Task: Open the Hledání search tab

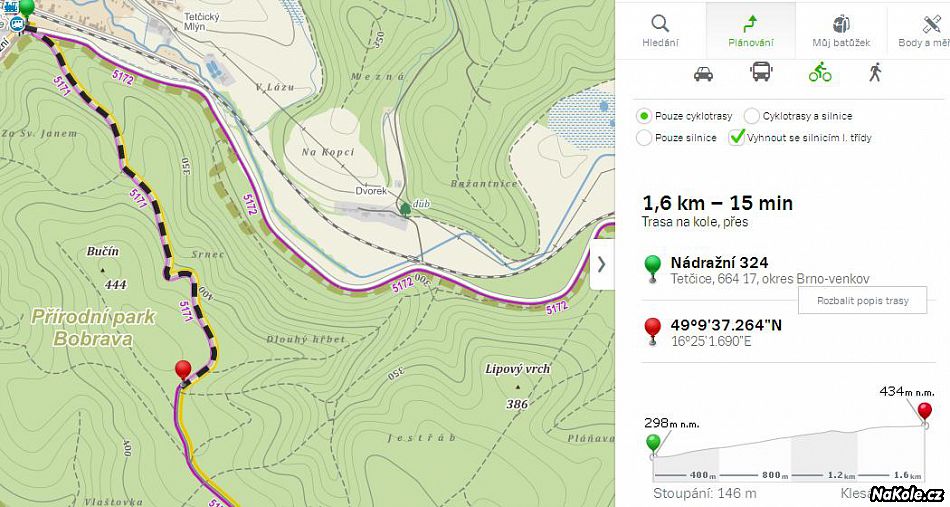Action: click(x=660, y=31)
